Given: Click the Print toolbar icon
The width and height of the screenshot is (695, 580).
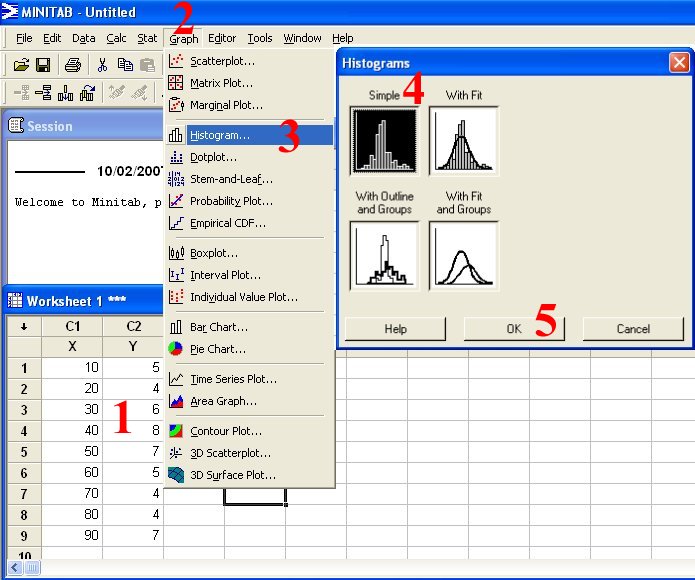Looking at the screenshot, I should (x=73, y=65).
